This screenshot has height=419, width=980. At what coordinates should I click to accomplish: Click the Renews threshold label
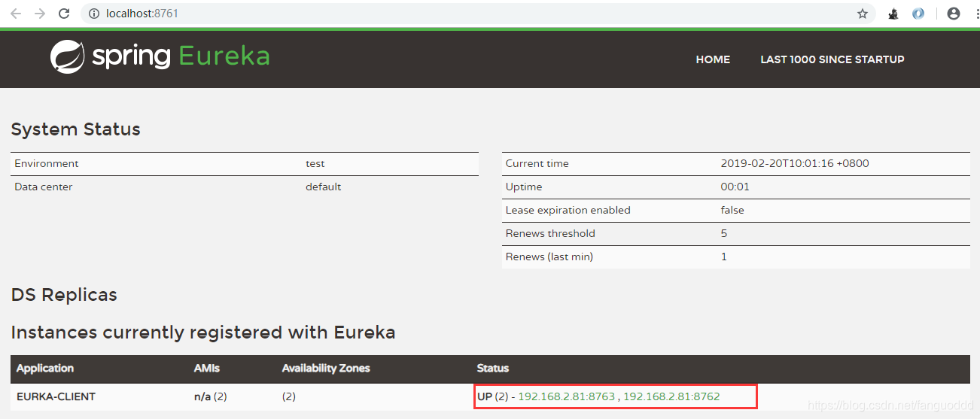(550, 233)
